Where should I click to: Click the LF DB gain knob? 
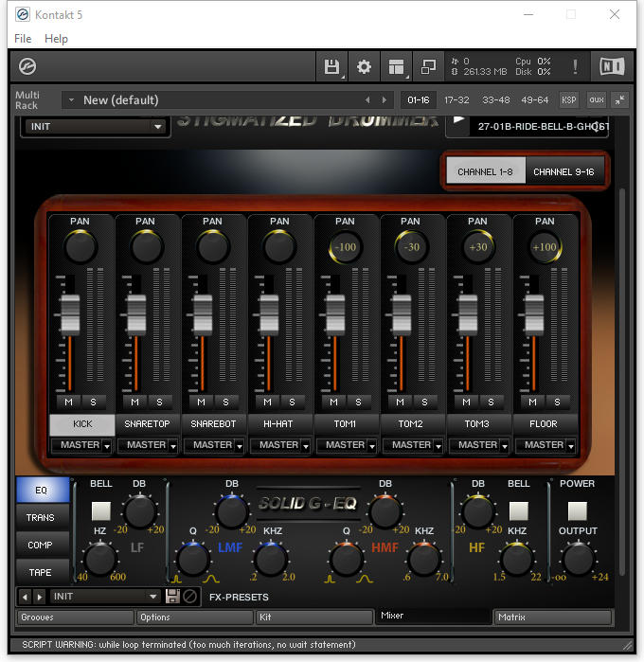pyautogui.click(x=139, y=511)
